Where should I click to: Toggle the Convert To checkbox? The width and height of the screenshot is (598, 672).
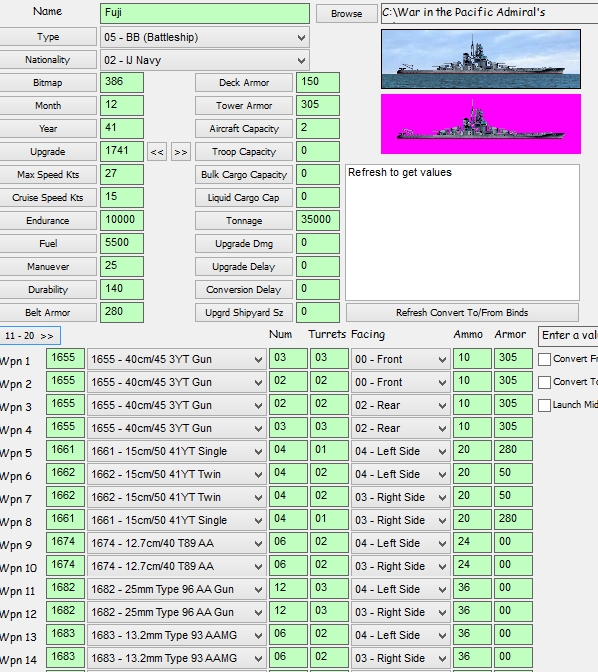544,382
